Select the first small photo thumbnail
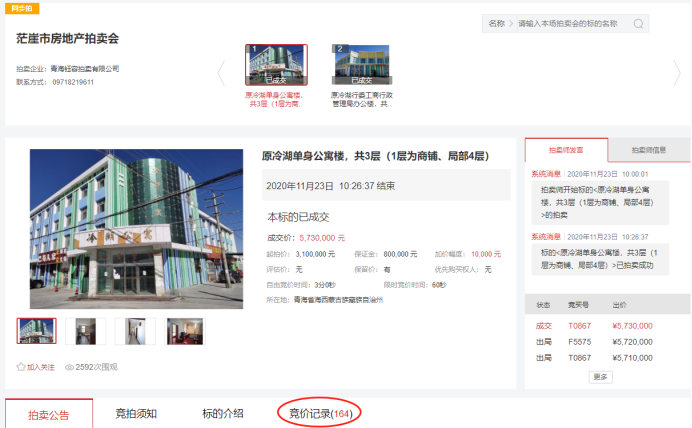Screen dimensions: 692x428 coord(37,331)
